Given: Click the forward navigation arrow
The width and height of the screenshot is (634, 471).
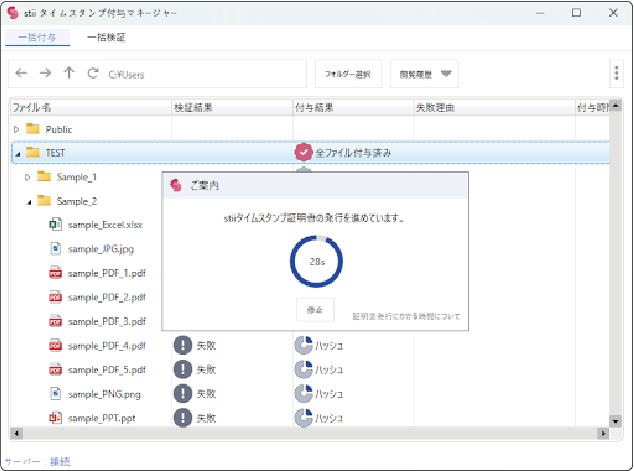Looking at the screenshot, I should click(x=45, y=73).
